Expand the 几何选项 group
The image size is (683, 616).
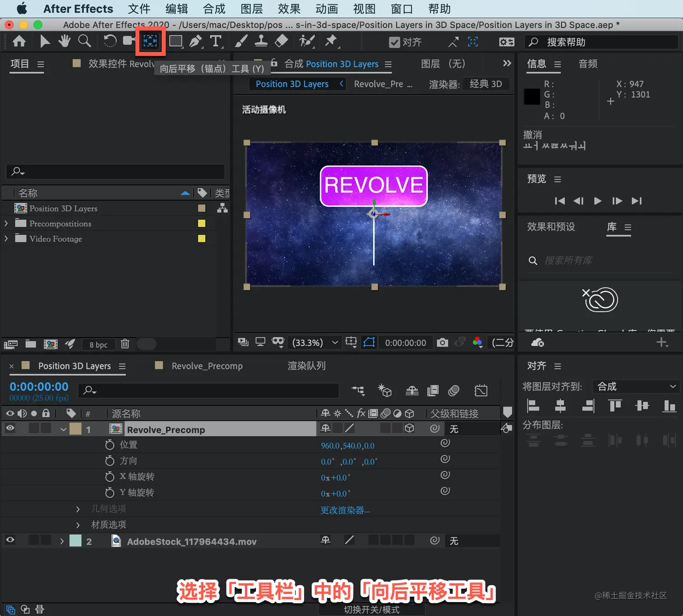78,509
